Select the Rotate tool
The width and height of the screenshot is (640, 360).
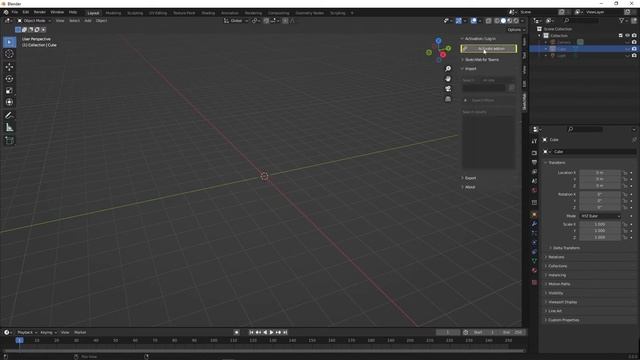[x=9, y=79]
